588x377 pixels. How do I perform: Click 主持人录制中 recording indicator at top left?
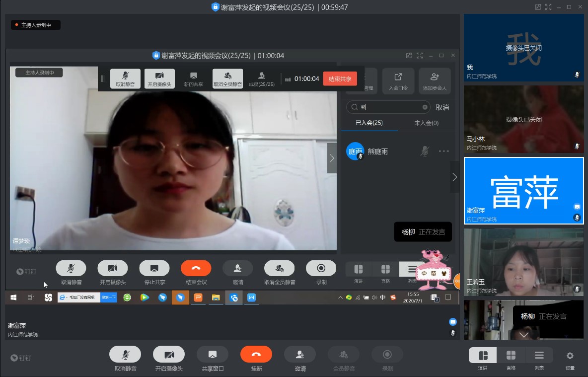pyautogui.click(x=36, y=25)
